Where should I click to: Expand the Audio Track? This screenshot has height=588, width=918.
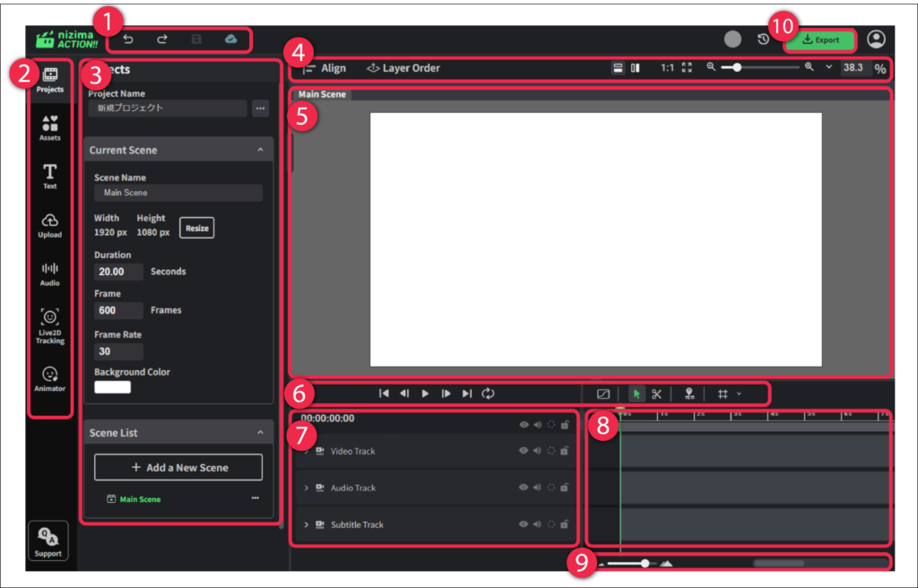307,488
